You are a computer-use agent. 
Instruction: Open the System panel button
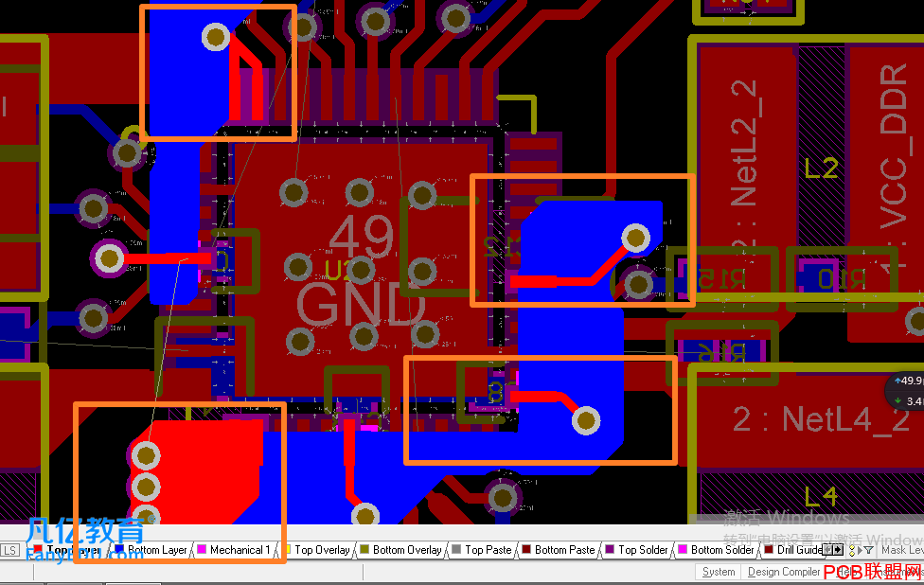719,572
